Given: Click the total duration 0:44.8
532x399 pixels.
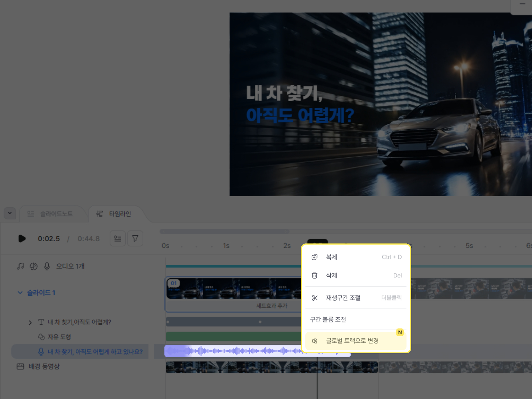Looking at the screenshot, I should pyautogui.click(x=89, y=239).
